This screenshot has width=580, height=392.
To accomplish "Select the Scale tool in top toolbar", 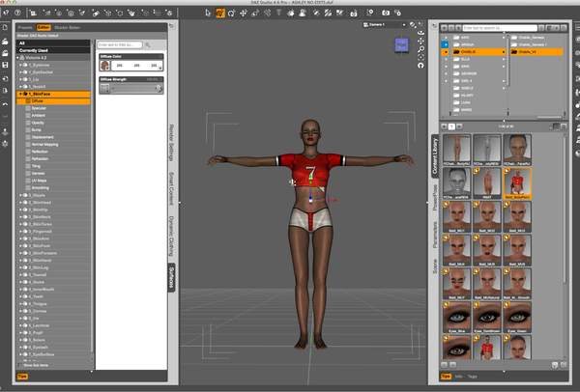I will (255, 13).
